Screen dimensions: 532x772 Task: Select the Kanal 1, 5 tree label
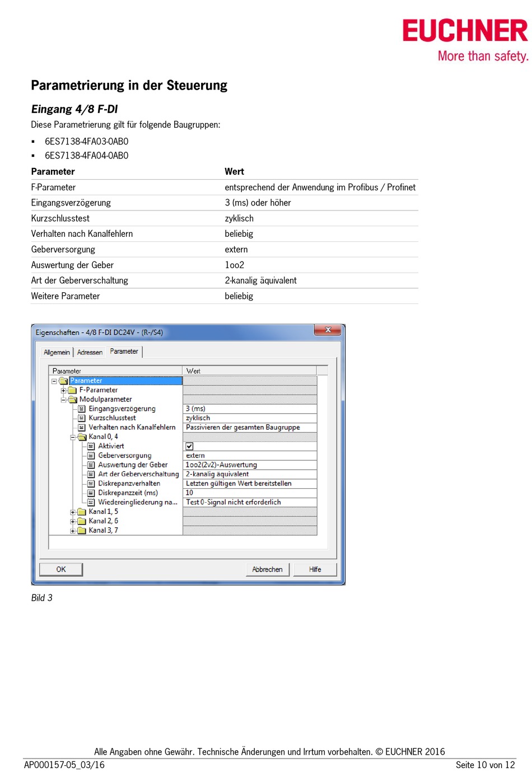104,512
